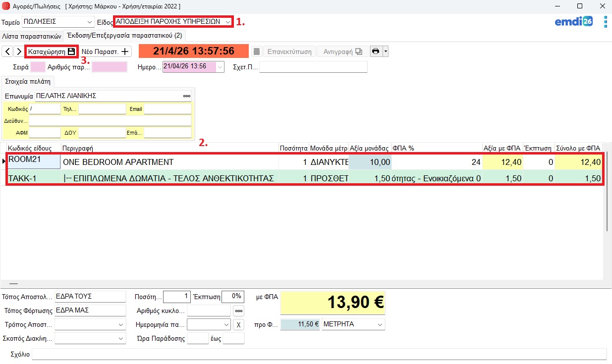Viewport: 612px width, 364px height.
Task: Expand the Ταμείo ΠΩΛΗΣΕΙΣ dropdown
Action: coord(90,22)
